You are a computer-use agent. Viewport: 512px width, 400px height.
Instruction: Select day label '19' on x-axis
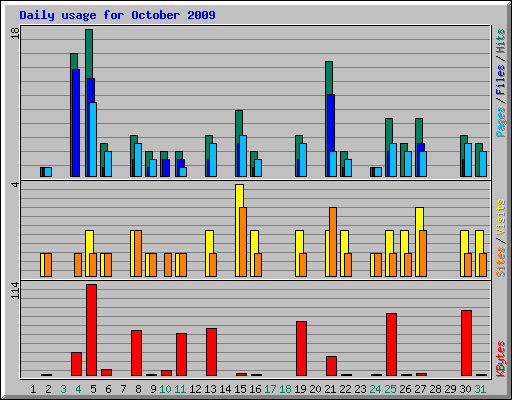(300, 389)
